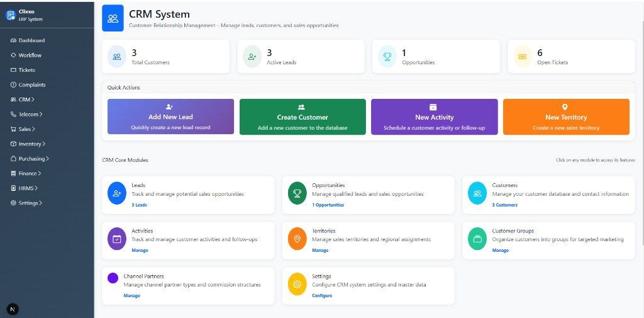This screenshot has height=318, width=644.
Task: Click the New Activity quick action
Action: tap(434, 117)
